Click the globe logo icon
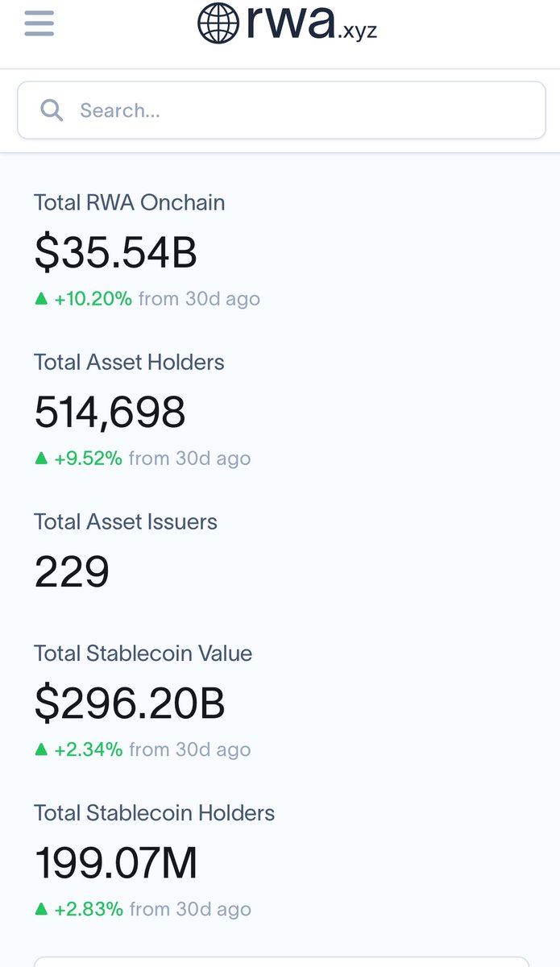 (x=218, y=23)
